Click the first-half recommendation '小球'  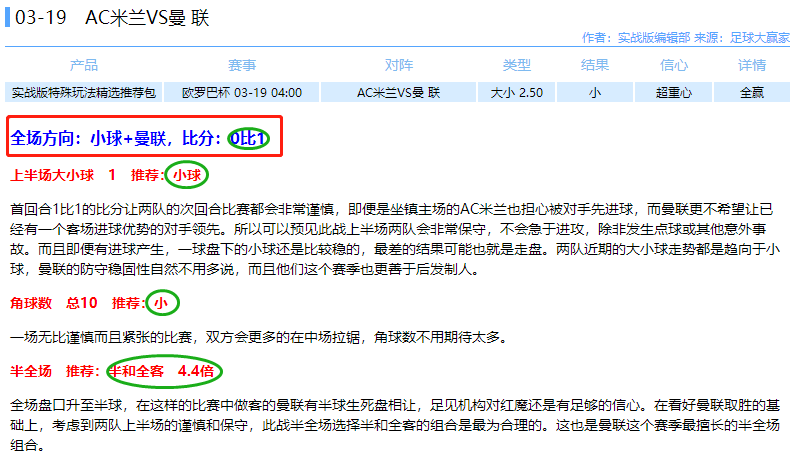[x=187, y=175]
